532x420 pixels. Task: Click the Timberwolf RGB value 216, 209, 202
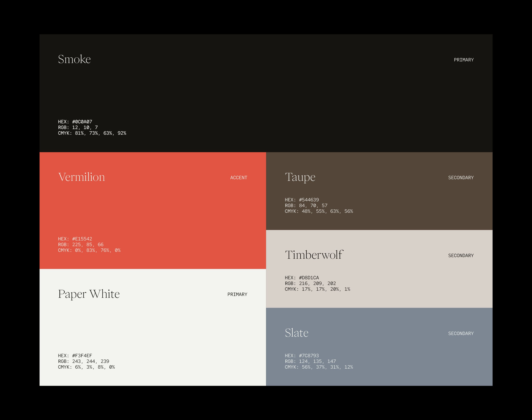click(x=317, y=283)
